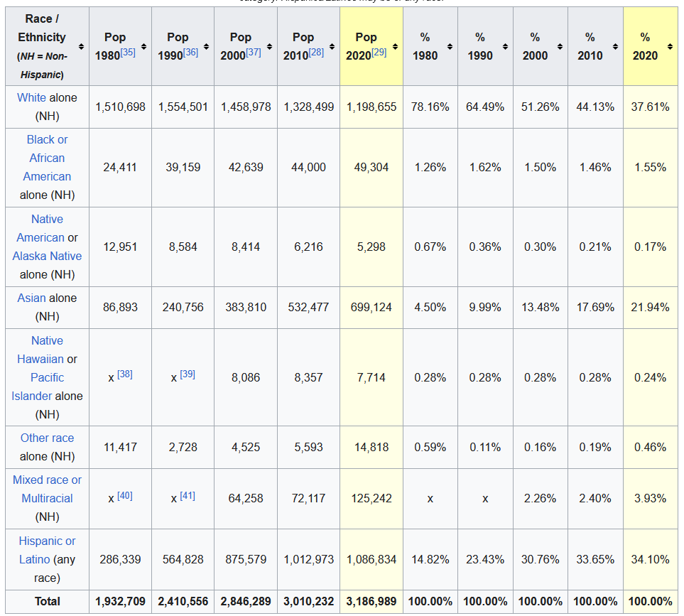The width and height of the screenshot is (684, 616).
Task: Open the White link
Action: tap(31, 98)
